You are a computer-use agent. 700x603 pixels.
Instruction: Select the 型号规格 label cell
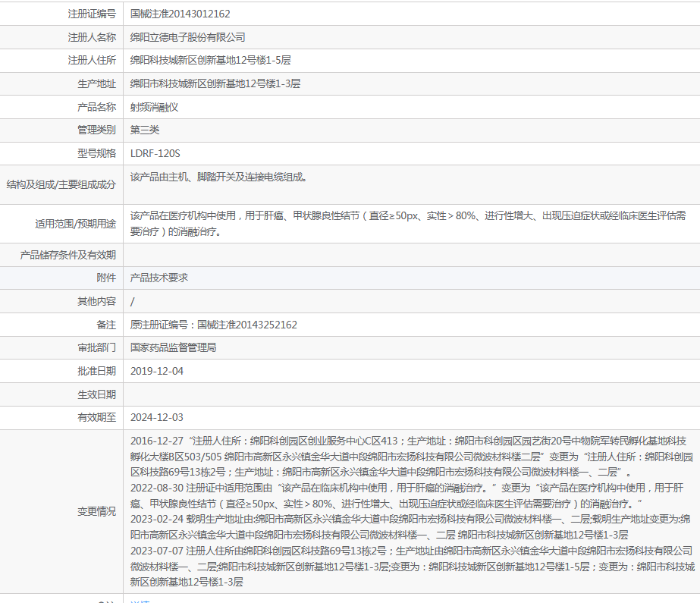pos(96,153)
